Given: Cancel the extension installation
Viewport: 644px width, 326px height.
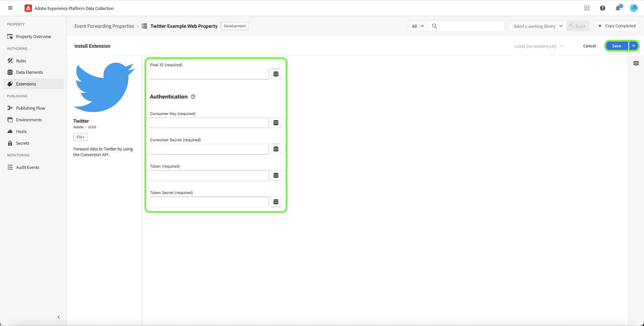Looking at the screenshot, I should [x=589, y=46].
